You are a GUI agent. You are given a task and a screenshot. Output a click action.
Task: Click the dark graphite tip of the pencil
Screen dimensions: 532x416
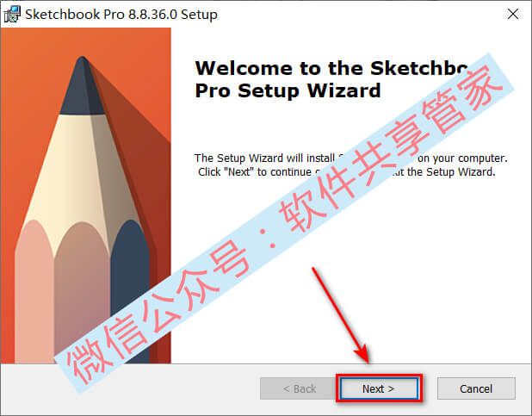[x=82, y=87]
